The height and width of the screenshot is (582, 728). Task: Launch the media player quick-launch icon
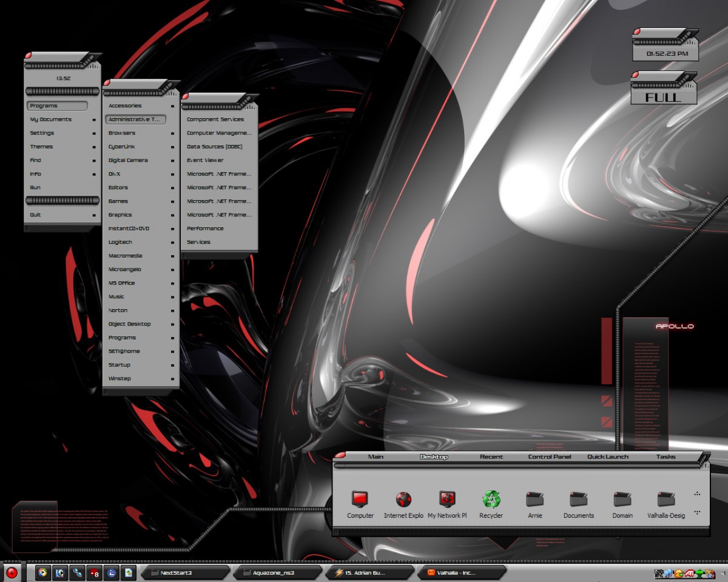pos(42,572)
